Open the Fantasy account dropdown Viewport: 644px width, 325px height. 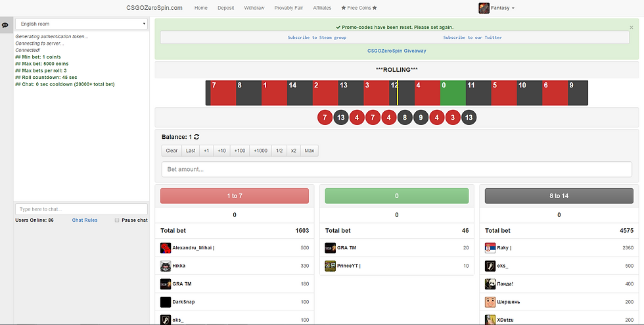503,8
